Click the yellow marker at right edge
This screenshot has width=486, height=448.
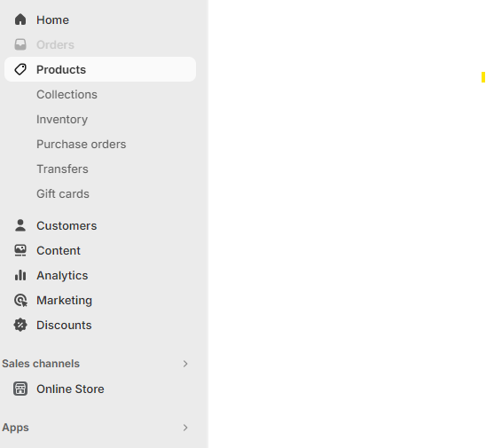click(483, 77)
